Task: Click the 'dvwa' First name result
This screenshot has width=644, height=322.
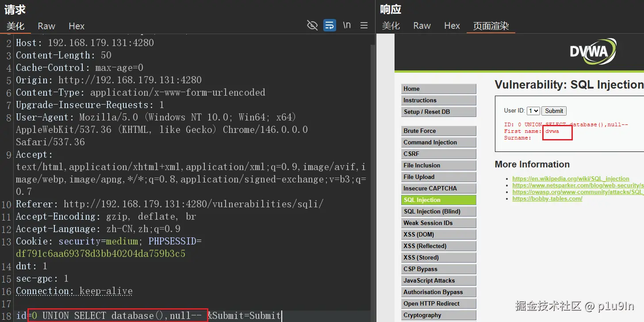Action: pos(552,131)
